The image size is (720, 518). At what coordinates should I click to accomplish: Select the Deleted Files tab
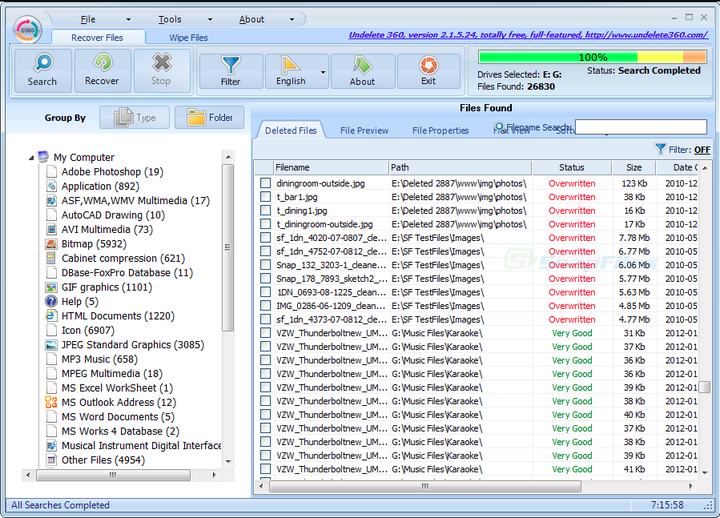point(291,130)
